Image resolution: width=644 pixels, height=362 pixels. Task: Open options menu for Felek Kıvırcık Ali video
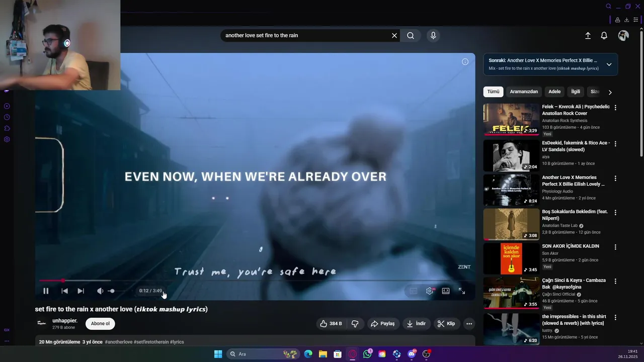[x=615, y=108]
